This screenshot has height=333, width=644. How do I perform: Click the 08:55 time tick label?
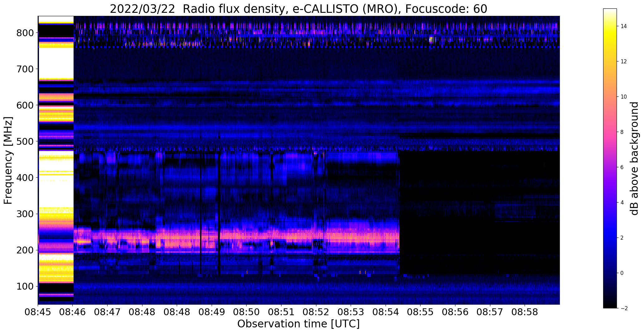(421, 312)
